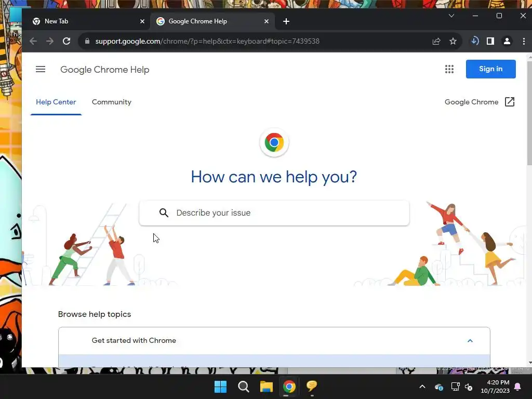
Task: Click the Chrome logo above the heading
Action: point(274,142)
